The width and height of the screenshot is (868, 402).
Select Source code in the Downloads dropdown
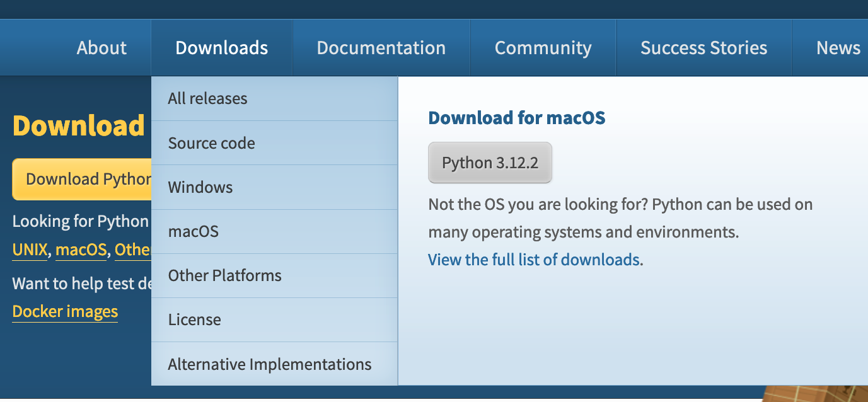[274, 143]
